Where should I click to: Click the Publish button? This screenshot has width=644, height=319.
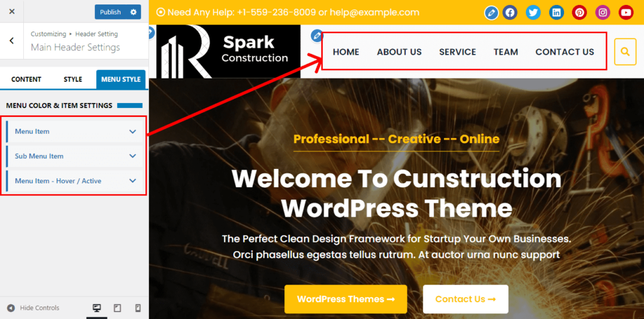pos(111,12)
